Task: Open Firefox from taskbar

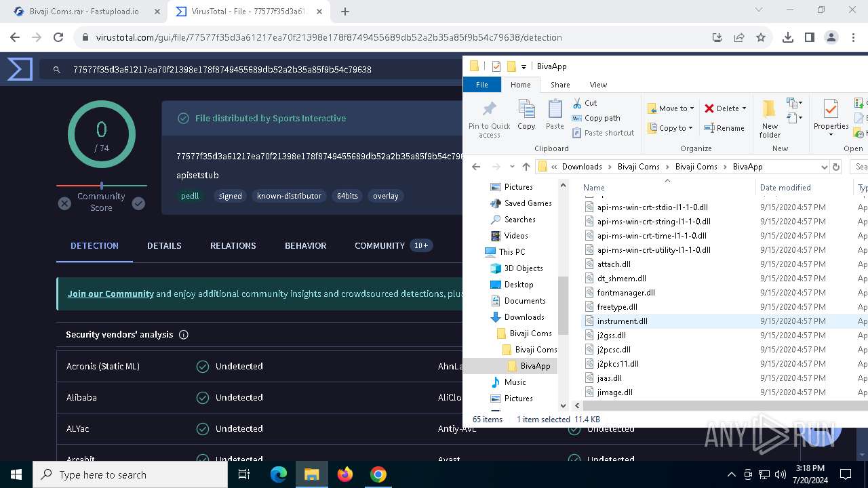Action: pos(345,474)
